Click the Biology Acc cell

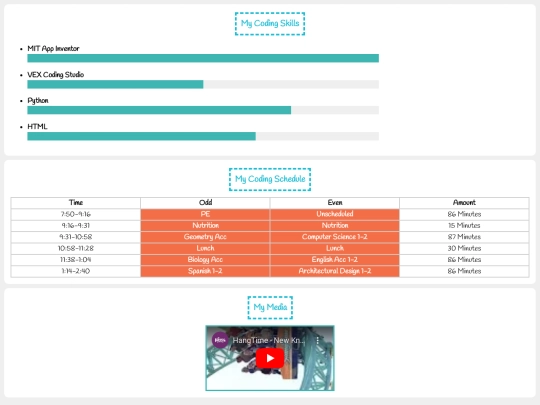(205, 260)
